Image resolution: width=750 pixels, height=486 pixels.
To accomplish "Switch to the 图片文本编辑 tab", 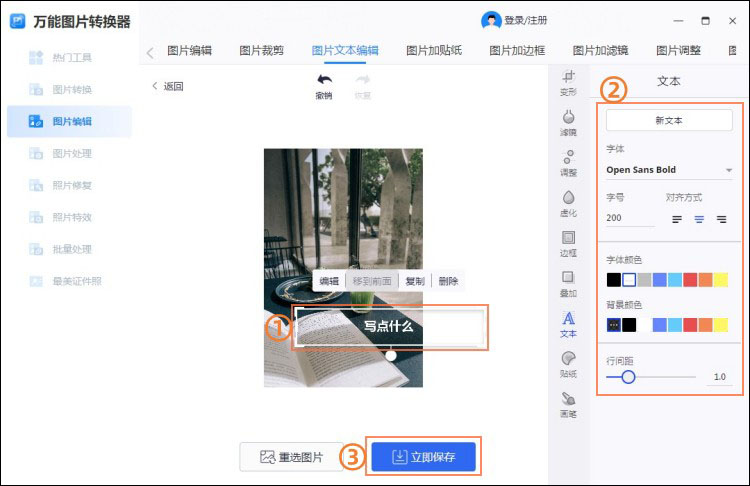I will pyautogui.click(x=345, y=51).
